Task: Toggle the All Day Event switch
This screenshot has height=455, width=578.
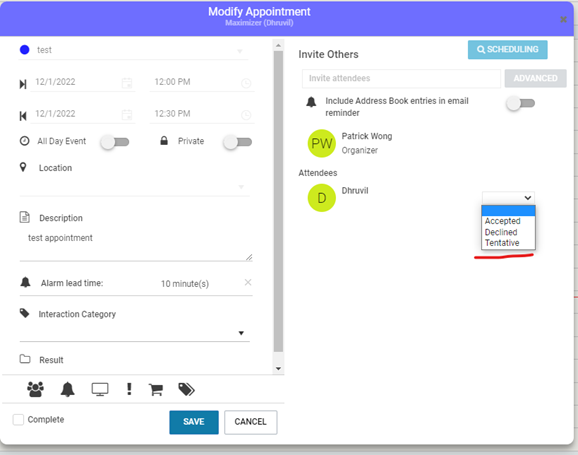Action: (115, 142)
